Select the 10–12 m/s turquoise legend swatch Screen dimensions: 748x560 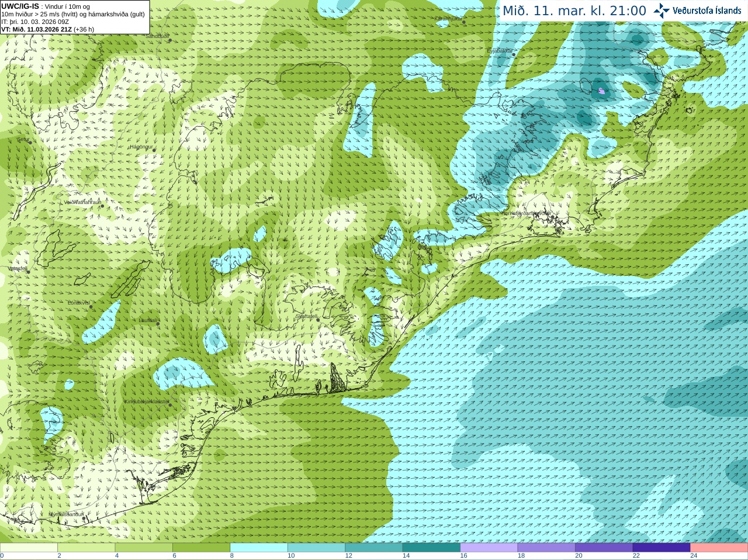[316, 548]
